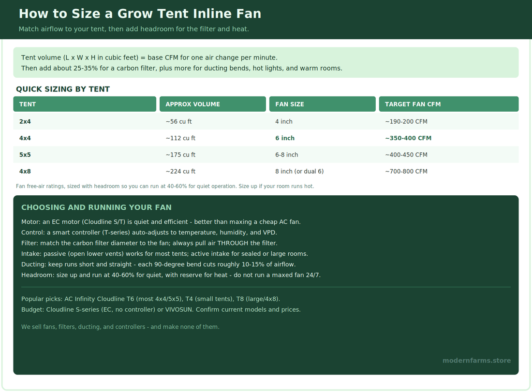This screenshot has width=532, height=392.
Task: Click the '~224 cu ft' volume cell
Action: 180,171
